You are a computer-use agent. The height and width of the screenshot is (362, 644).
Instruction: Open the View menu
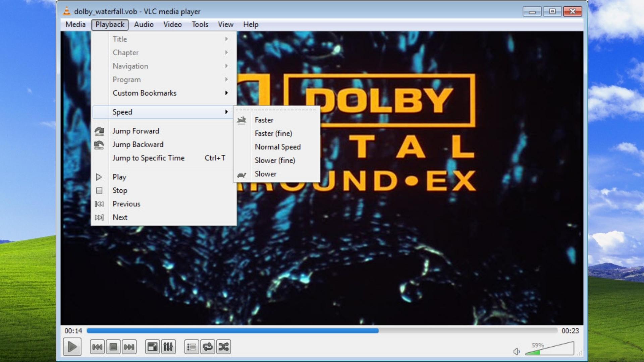click(x=225, y=24)
